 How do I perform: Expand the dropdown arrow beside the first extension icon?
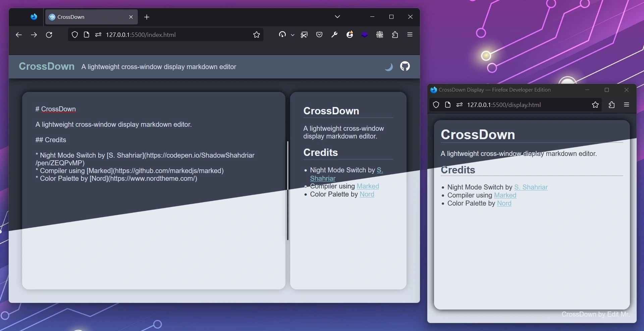tap(292, 35)
